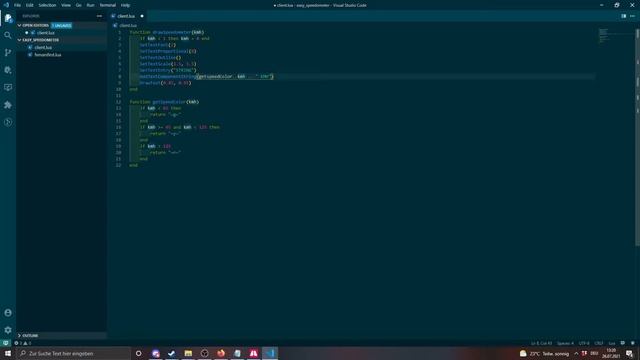The height and width of the screenshot is (360, 640).
Task: Click line 22 'end' in the editor
Action: [133, 165]
